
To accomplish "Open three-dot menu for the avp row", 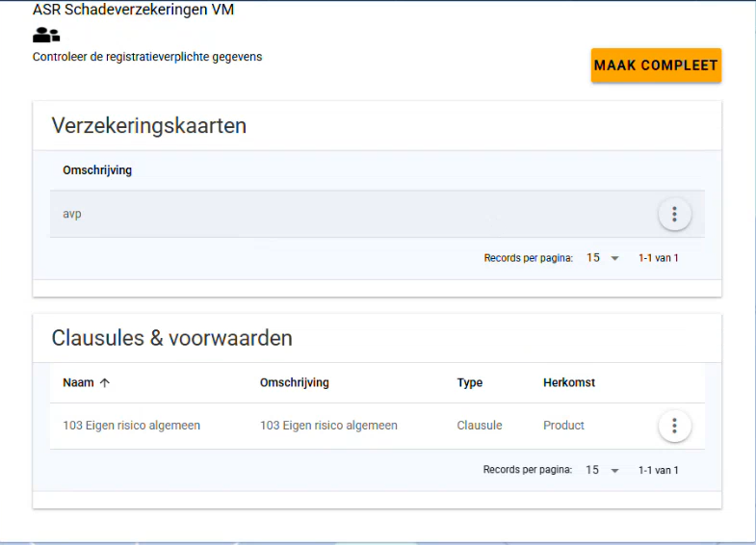I will tap(674, 214).
